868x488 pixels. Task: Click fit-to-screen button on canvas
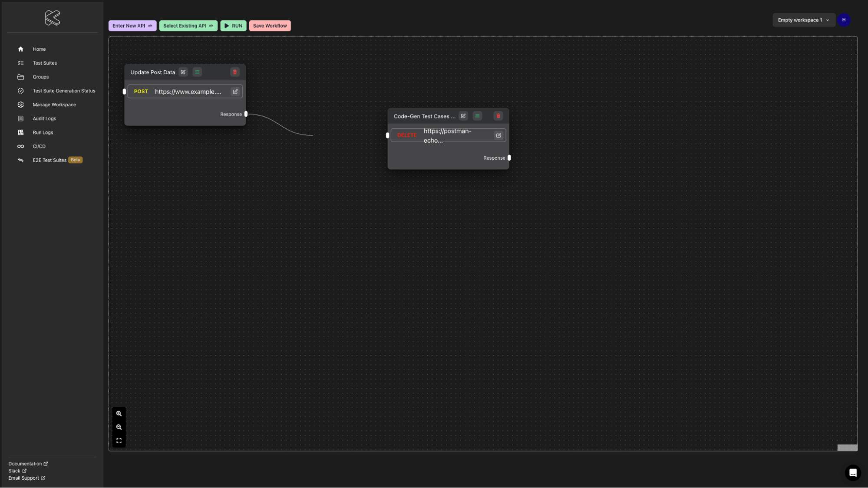pos(119,441)
